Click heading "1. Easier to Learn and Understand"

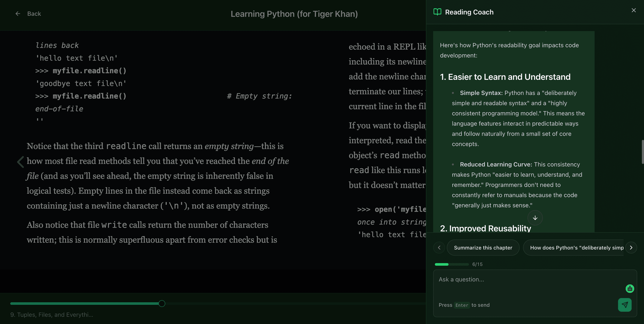coord(505,77)
